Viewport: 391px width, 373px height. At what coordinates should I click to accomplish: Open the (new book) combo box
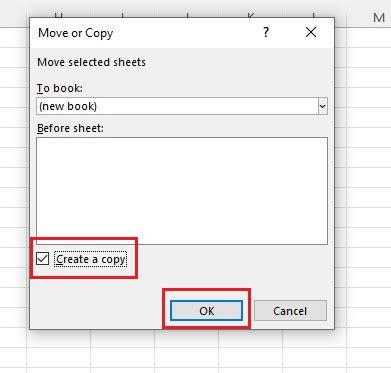pyautogui.click(x=182, y=106)
